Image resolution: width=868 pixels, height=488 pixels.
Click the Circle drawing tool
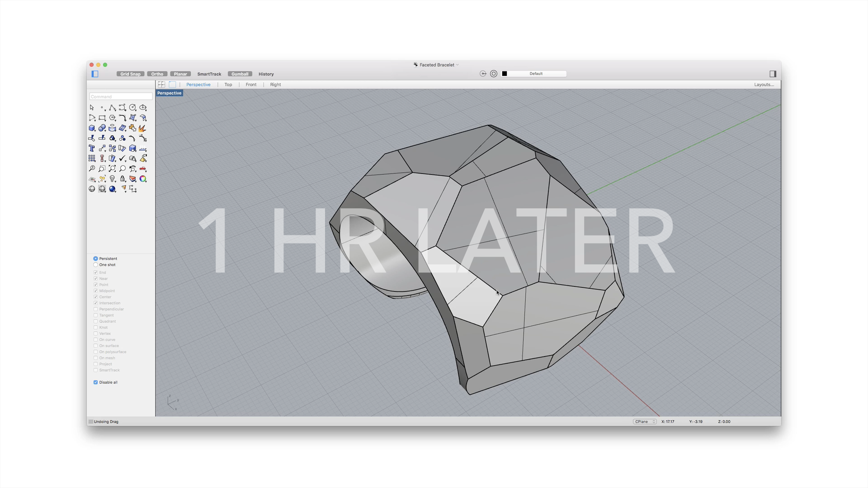132,108
